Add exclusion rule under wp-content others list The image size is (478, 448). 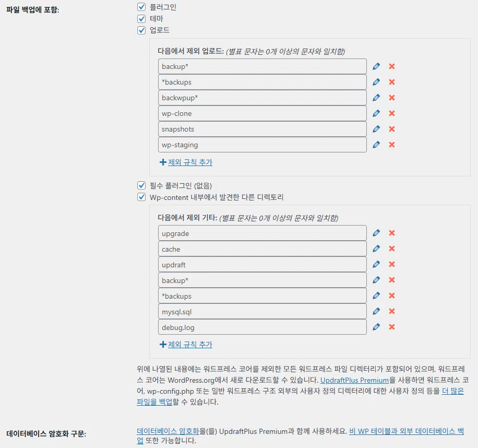186,345
